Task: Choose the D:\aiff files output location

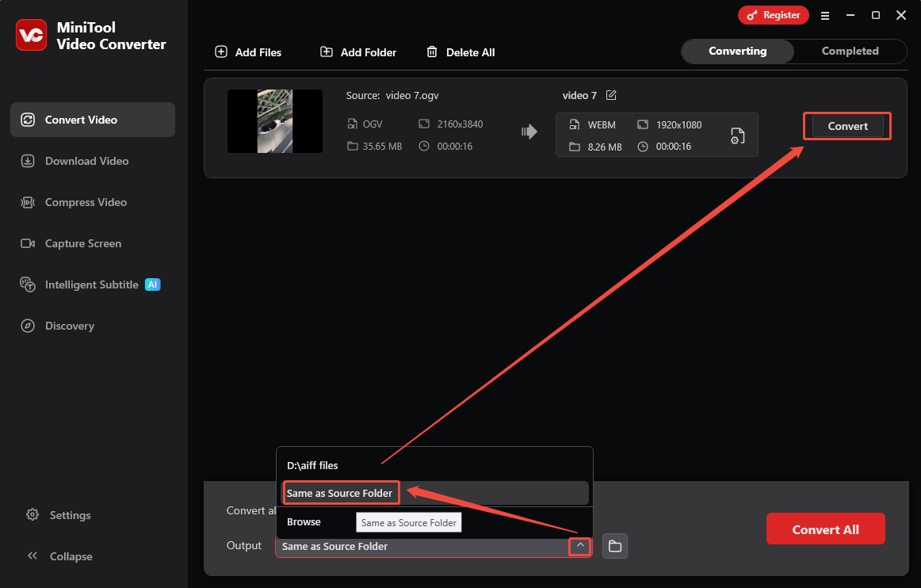Action: [313, 465]
